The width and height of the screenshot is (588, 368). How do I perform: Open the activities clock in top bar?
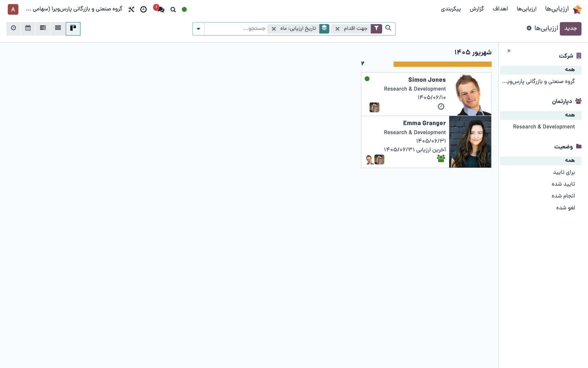pyautogui.click(x=143, y=10)
